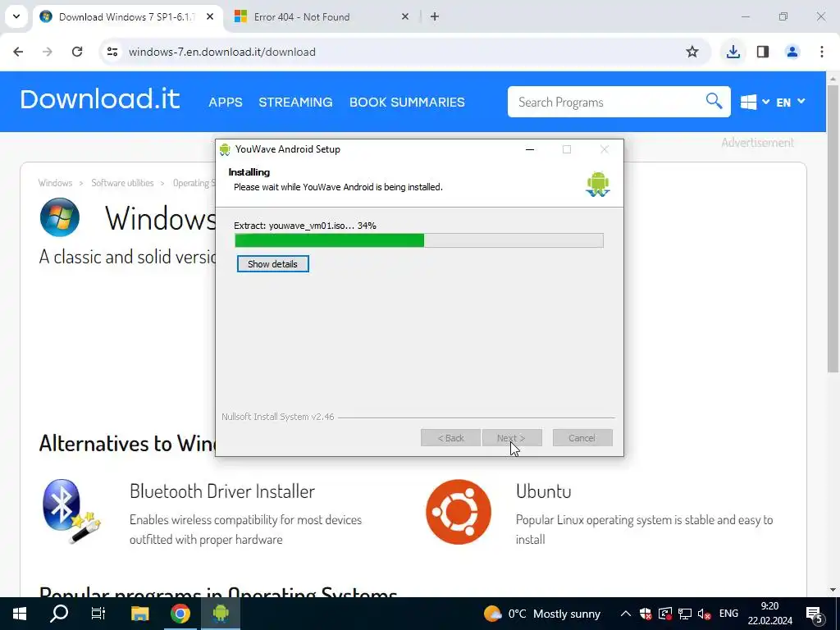This screenshot has height=630, width=840.
Task: Open Task View on taskbar
Action: click(x=98, y=614)
